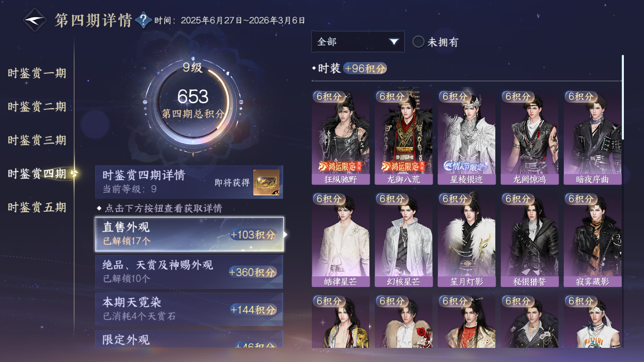Select the 龙御八荒 outfit card
The width and height of the screenshot is (644, 362).
pyautogui.click(x=404, y=138)
